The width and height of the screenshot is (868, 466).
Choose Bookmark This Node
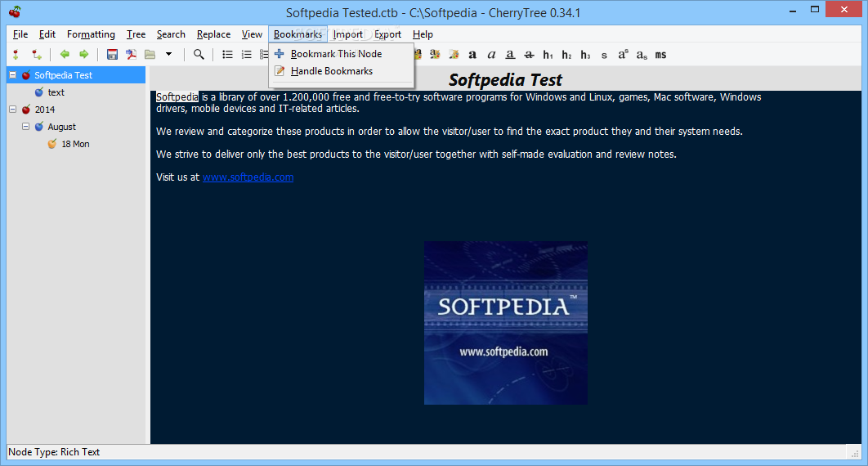pyautogui.click(x=341, y=54)
